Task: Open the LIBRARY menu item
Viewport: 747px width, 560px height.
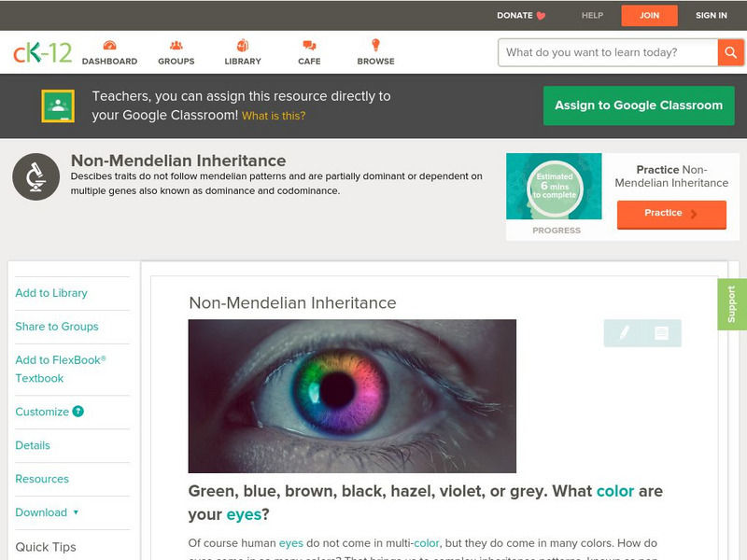Action: [243, 62]
